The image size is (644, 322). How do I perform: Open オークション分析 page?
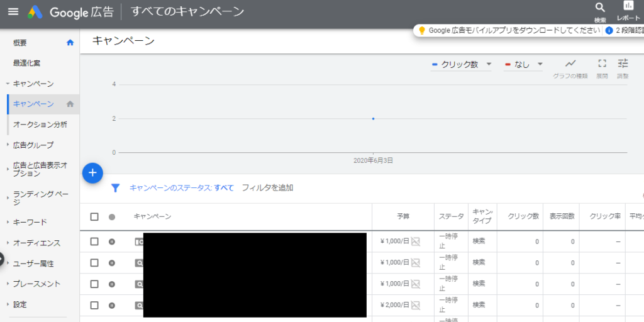(40, 125)
